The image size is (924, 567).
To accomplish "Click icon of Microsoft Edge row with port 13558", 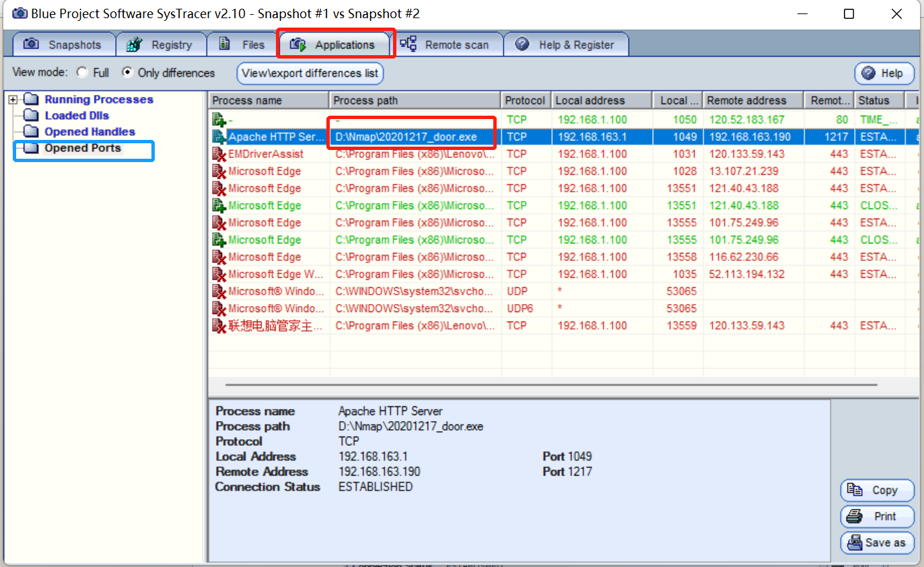I will click(x=219, y=257).
